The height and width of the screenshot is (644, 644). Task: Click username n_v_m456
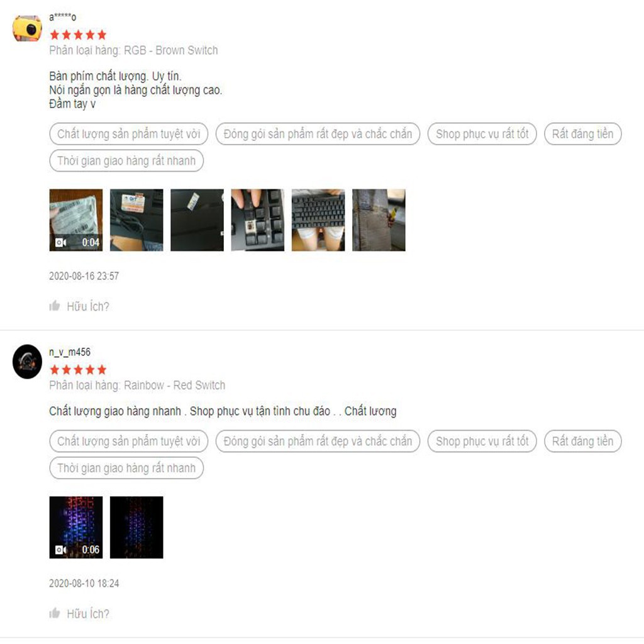(70, 352)
